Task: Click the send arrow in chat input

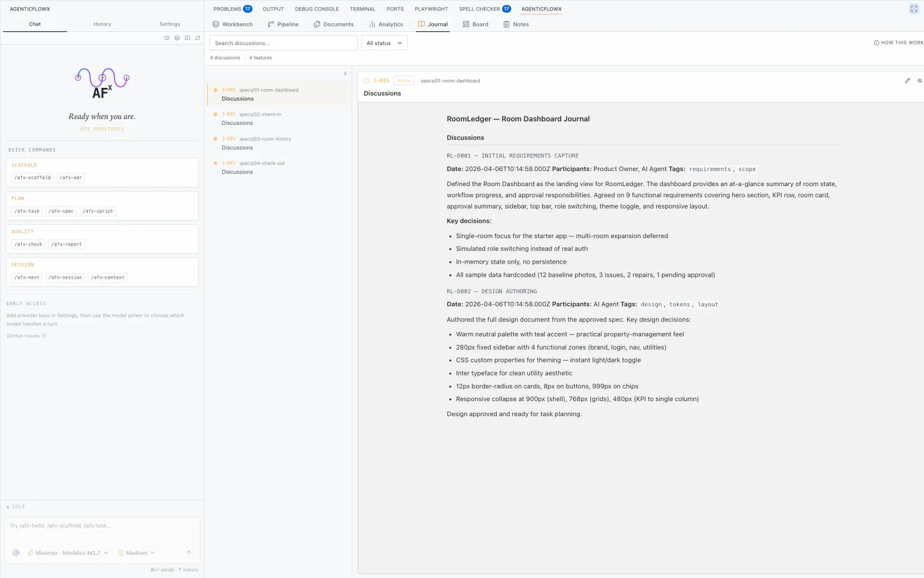Action: (189, 553)
